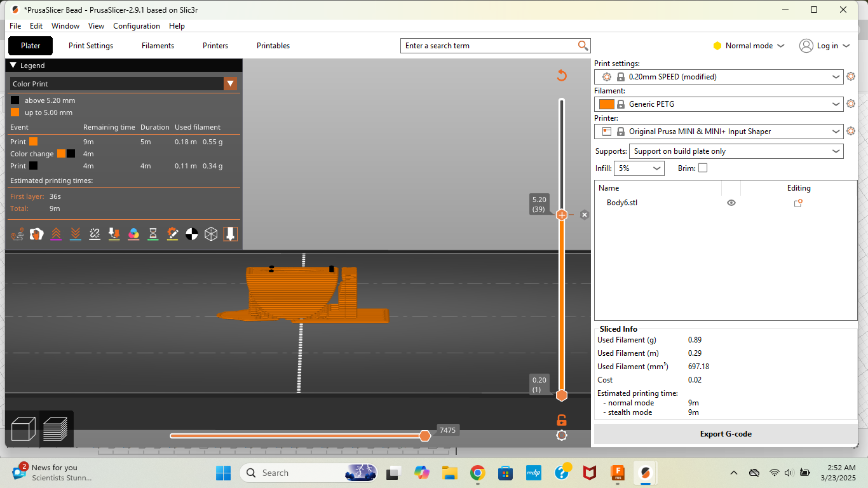
Task: Switch to Printables tab
Action: click(x=273, y=46)
